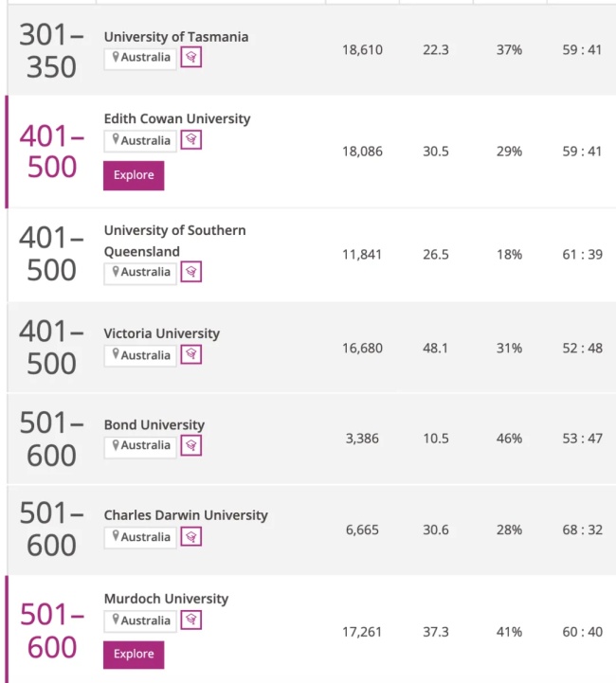
Task: Click graduation cap icon for Murdoch University
Action: coord(190,620)
